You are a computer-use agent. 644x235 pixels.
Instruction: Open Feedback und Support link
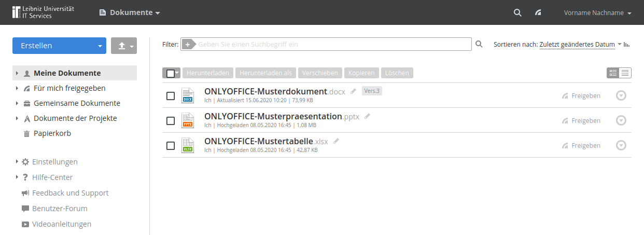click(71, 193)
